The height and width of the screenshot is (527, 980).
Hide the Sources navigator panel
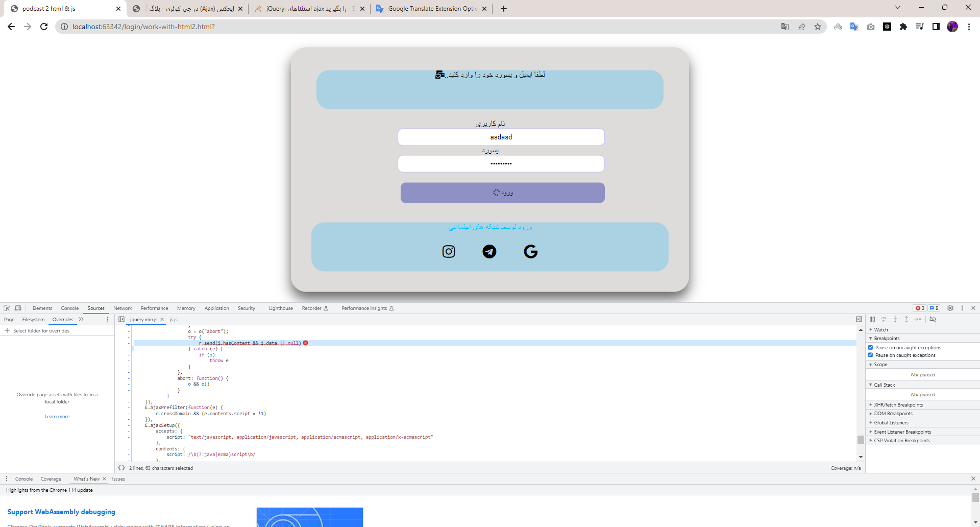pos(121,319)
